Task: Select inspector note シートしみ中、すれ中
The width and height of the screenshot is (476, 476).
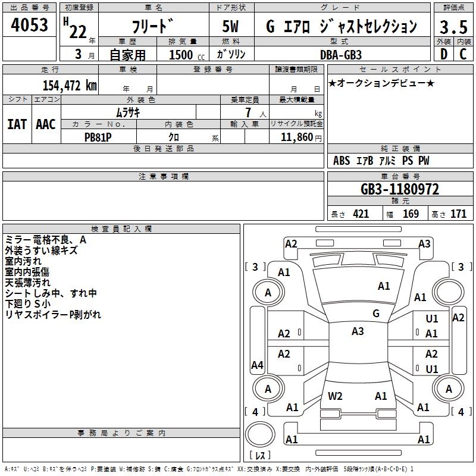Action: click(x=51, y=293)
